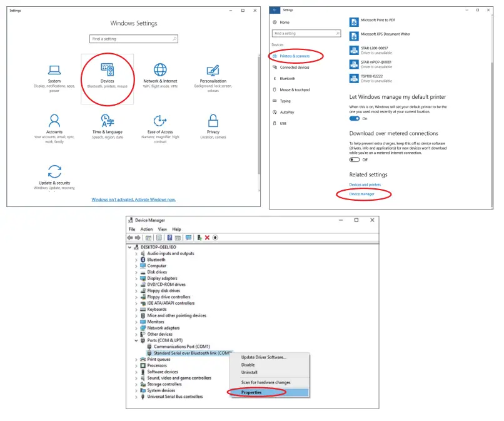Expand the Bluetooth node in Device Manager
504x421 pixels.
(136, 260)
